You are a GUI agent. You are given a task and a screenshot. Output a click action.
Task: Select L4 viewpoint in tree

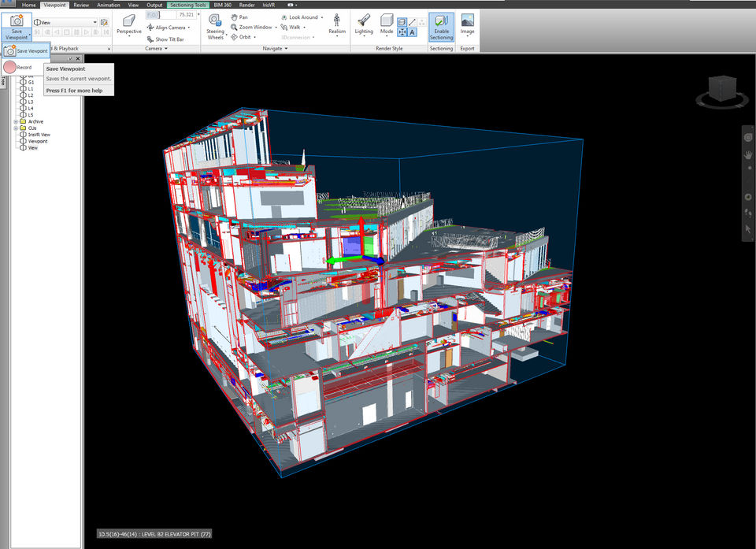[27, 109]
